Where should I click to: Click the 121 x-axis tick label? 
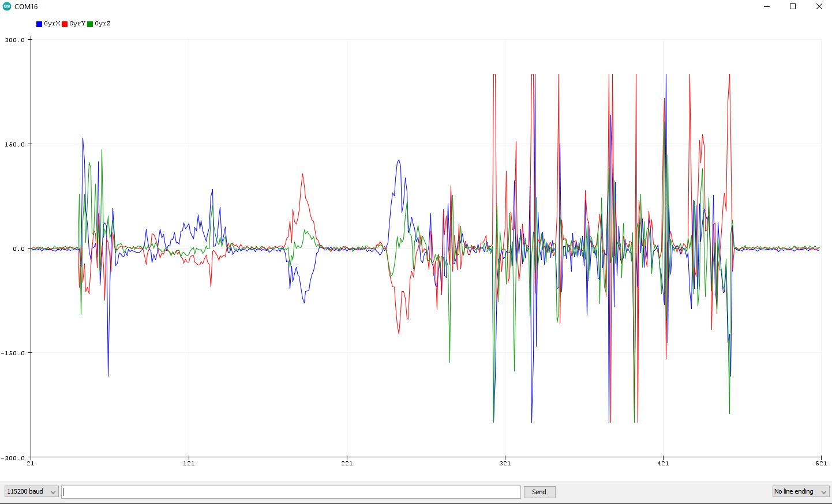point(189,463)
